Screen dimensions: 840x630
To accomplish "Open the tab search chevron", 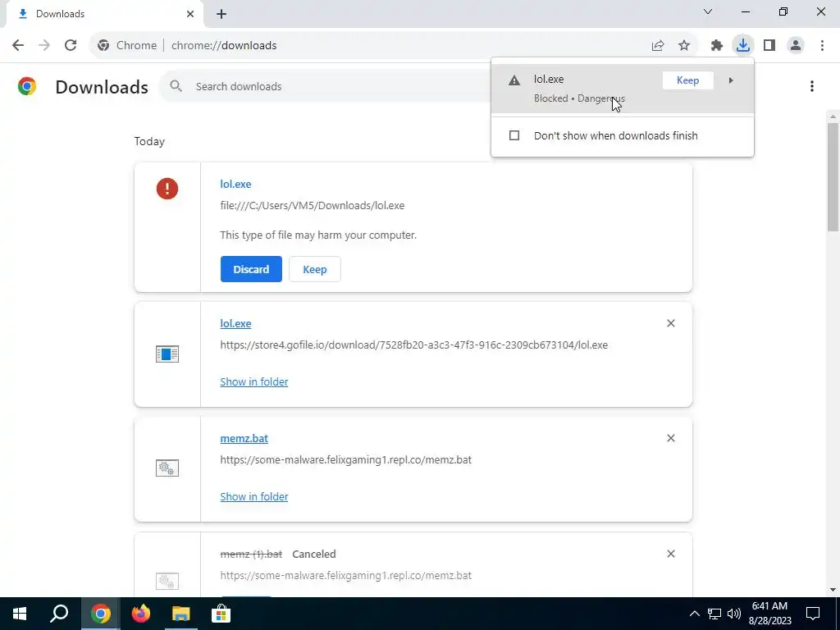I will coord(708,11).
